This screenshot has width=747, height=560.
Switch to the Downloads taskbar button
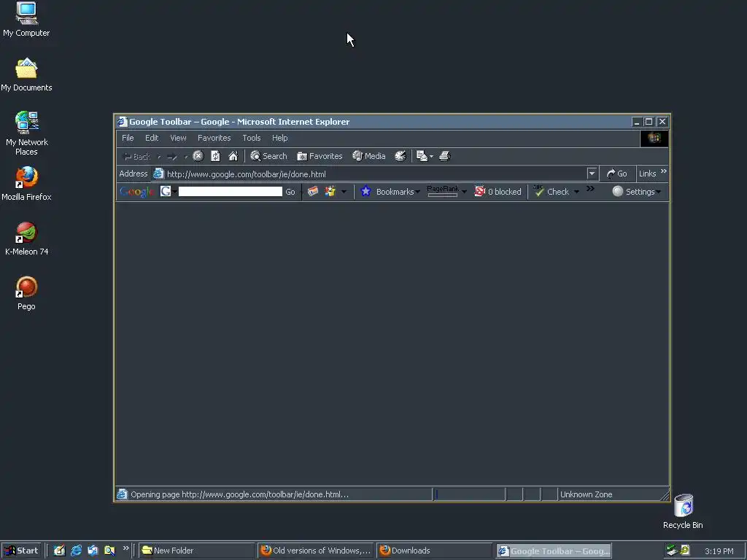pyautogui.click(x=435, y=551)
